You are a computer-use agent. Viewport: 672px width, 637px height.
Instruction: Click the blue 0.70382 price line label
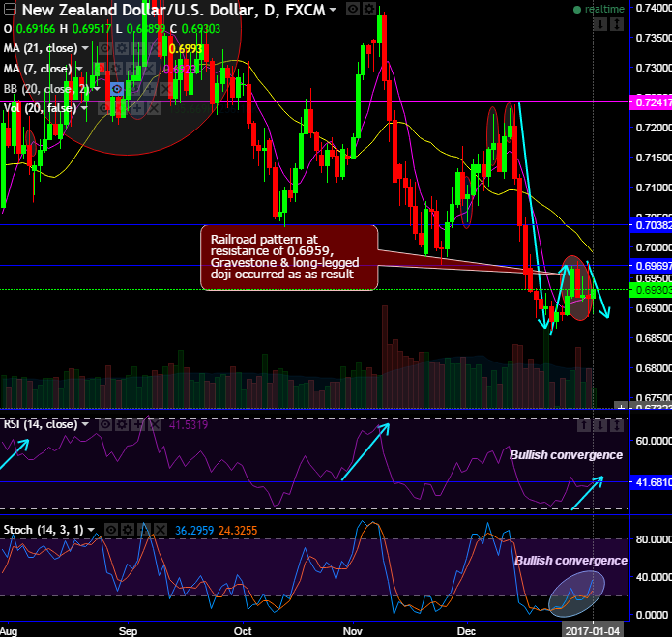[651, 225]
